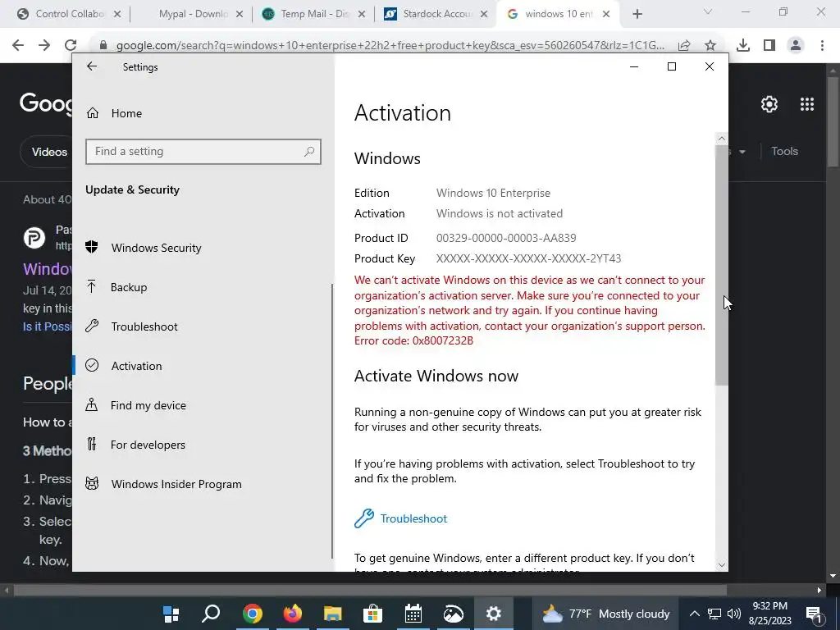Select Videos filter on Google results
Viewport: 840px width, 630px height.
49,152
